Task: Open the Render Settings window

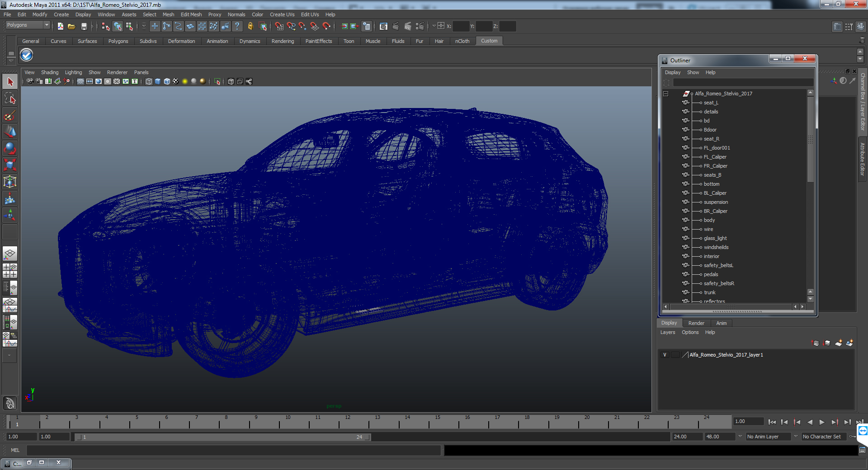Action: tap(420, 26)
